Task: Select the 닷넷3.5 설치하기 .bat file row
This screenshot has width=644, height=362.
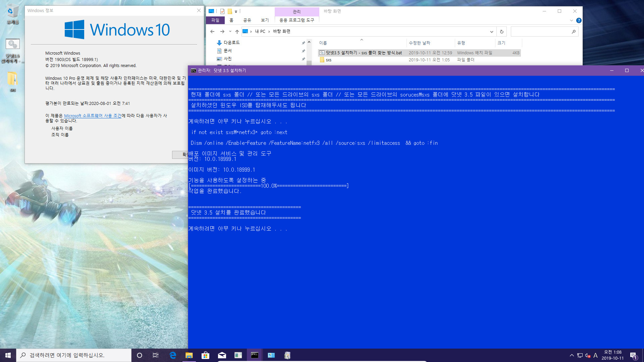Action: (419, 53)
